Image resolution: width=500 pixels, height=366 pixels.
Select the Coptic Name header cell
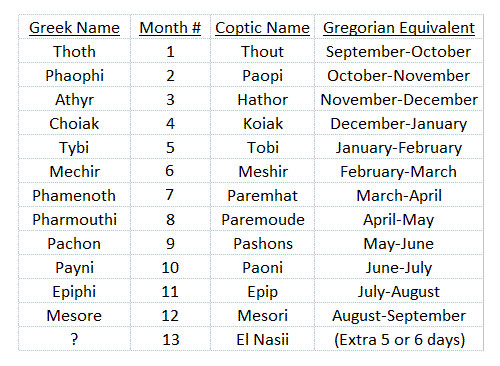point(263,27)
